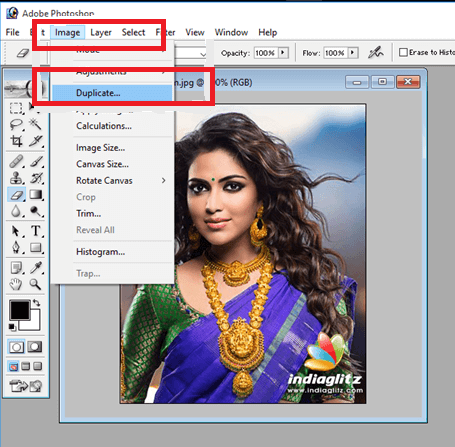The height and width of the screenshot is (447, 455).
Task: Select the Type tool
Action: [35, 231]
